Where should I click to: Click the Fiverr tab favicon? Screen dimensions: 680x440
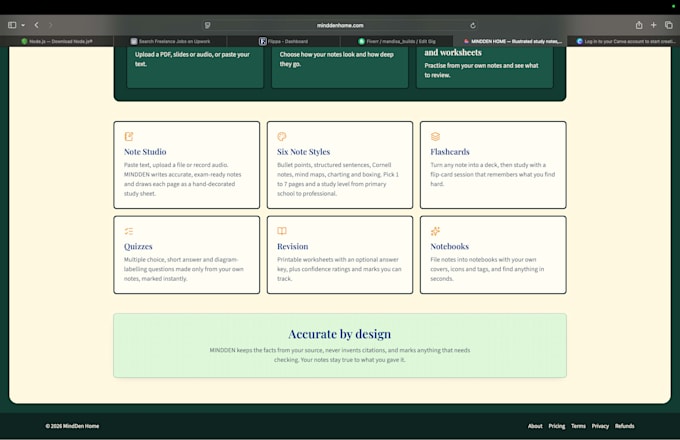(x=361, y=41)
